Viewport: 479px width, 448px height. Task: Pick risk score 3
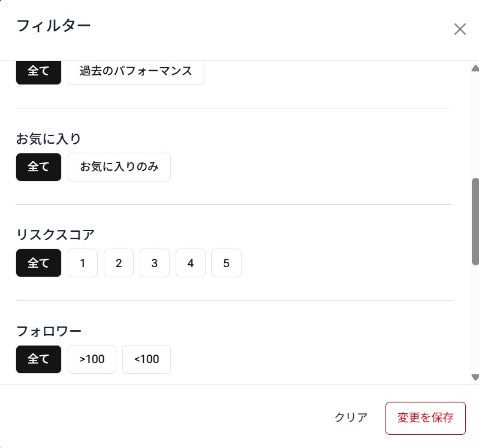155,263
